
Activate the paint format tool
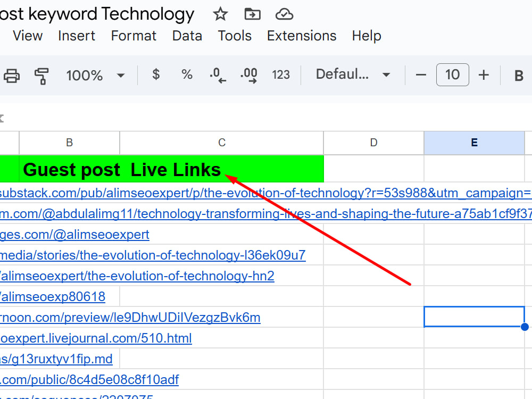point(41,75)
